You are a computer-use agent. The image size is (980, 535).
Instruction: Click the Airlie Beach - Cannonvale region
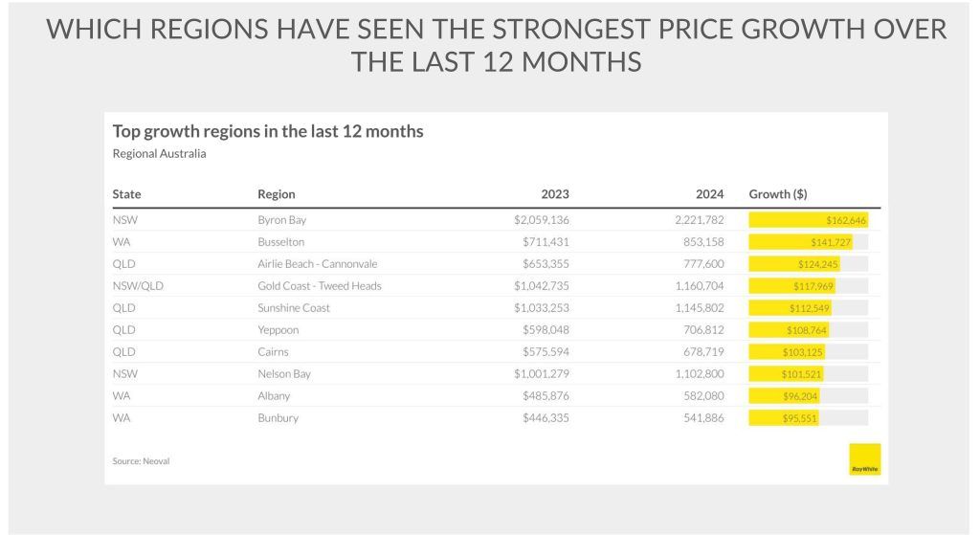pyautogui.click(x=318, y=264)
